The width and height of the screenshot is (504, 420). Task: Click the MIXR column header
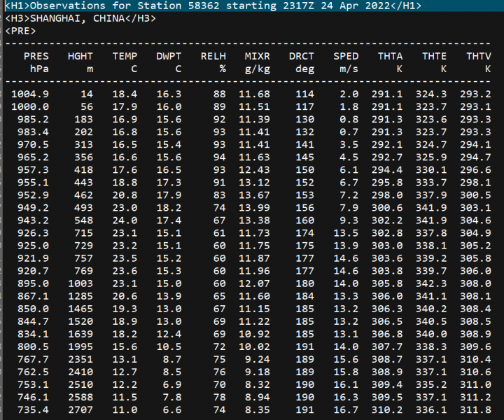point(257,56)
